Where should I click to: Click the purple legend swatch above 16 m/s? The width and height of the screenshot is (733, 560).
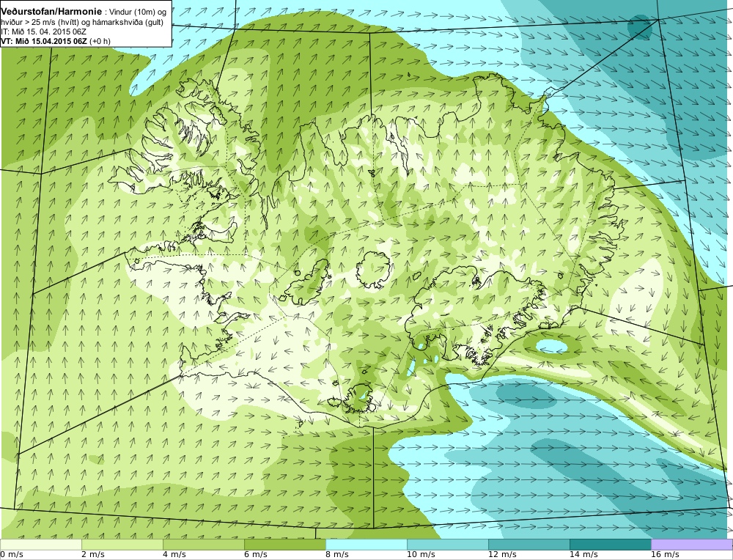pos(692,545)
